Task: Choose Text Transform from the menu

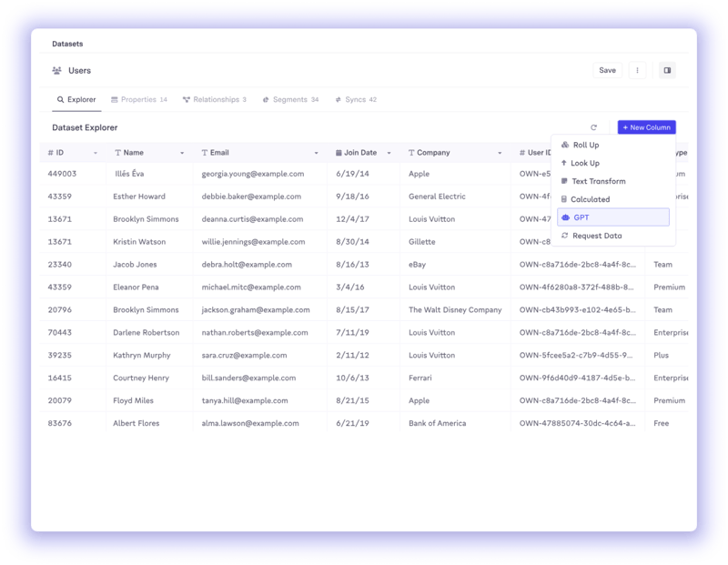Action: [598, 181]
